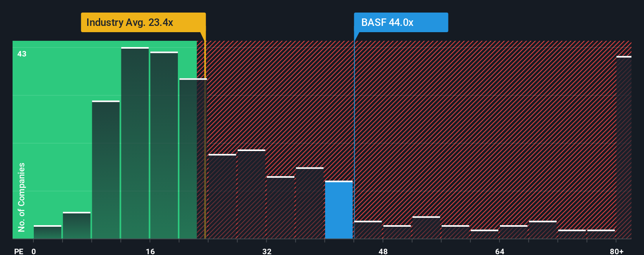Click the x-axis tick label 48
The width and height of the screenshot is (644, 255).
coord(383,251)
